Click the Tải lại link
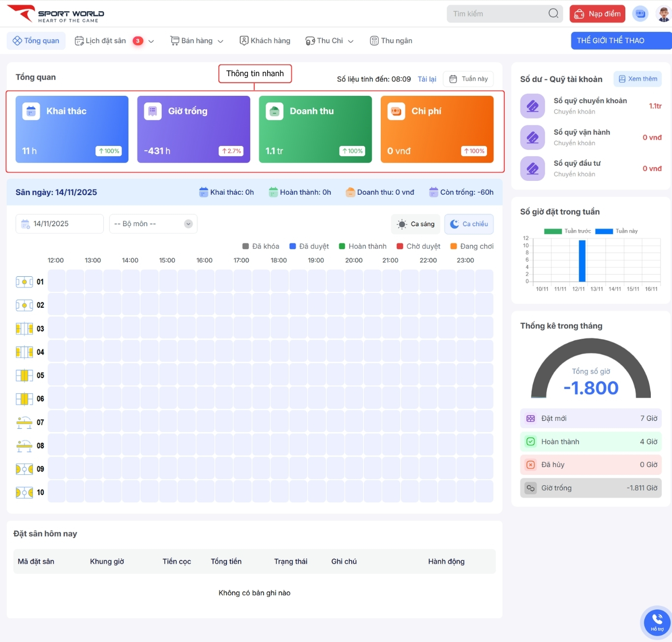The image size is (672, 642). pyautogui.click(x=427, y=79)
